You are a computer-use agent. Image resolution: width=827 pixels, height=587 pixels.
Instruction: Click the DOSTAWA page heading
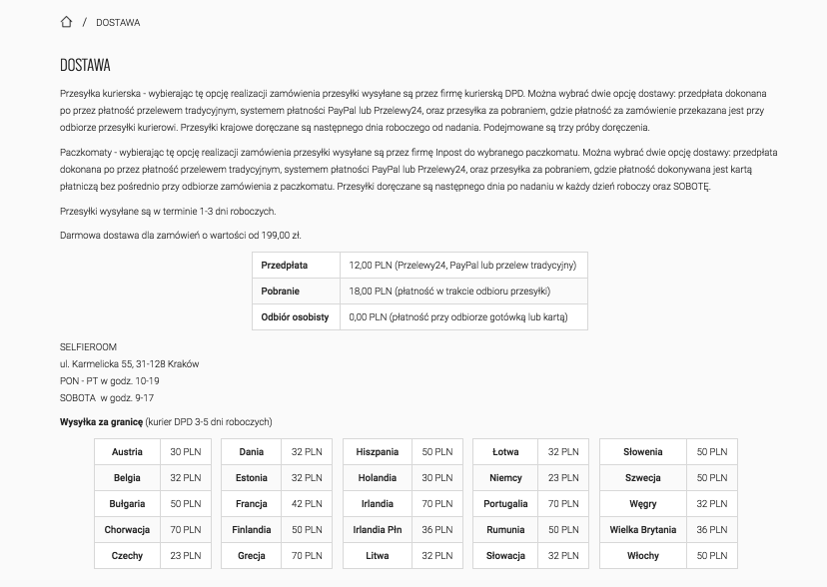click(x=85, y=66)
